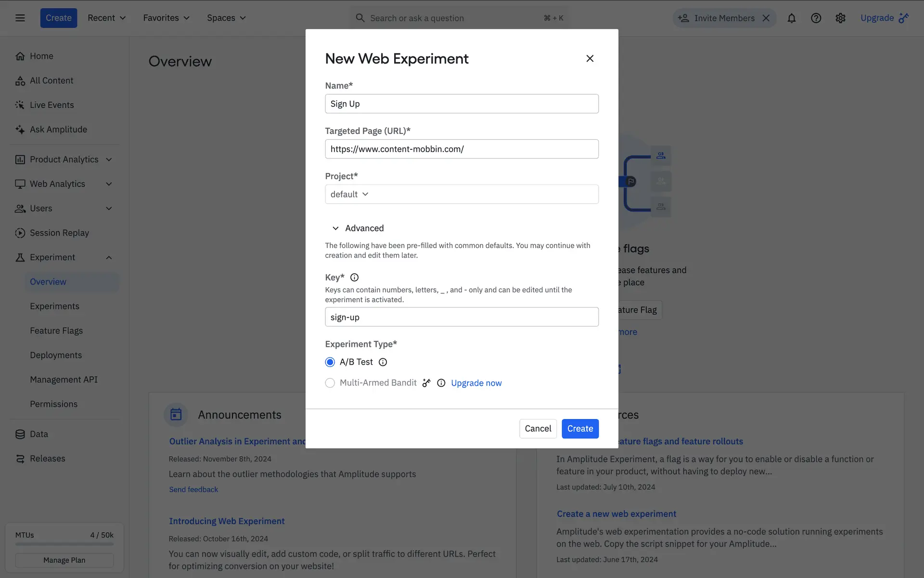Click the info icon beside A/B Test
Image resolution: width=924 pixels, height=578 pixels.
click(x=383, y=362)
